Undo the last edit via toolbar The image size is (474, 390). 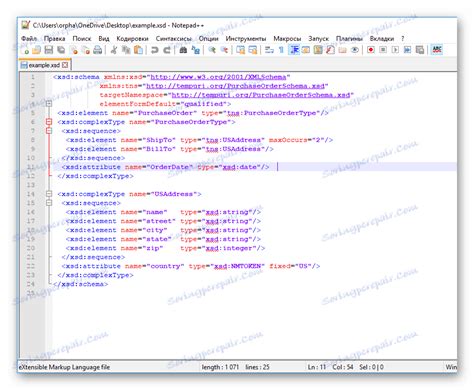click(x=154, y=50)
